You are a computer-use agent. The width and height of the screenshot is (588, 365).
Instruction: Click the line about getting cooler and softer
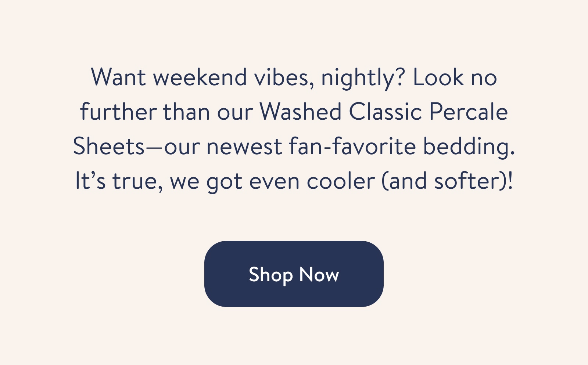294,180
